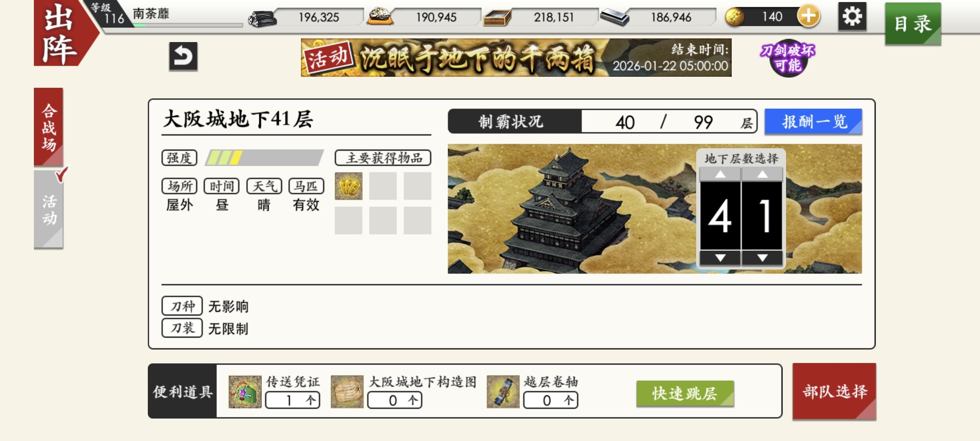The height and width of the screenshot is (441, 980).
Task: Select the 越层卷轴 scroll icon
Action: 503,392
